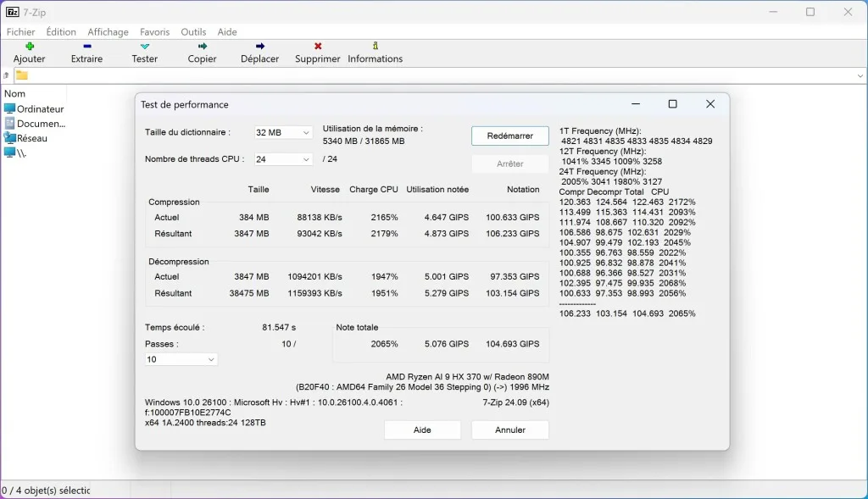Open the Outils menu
Screen dimensions: 868x499
[193, 32]
